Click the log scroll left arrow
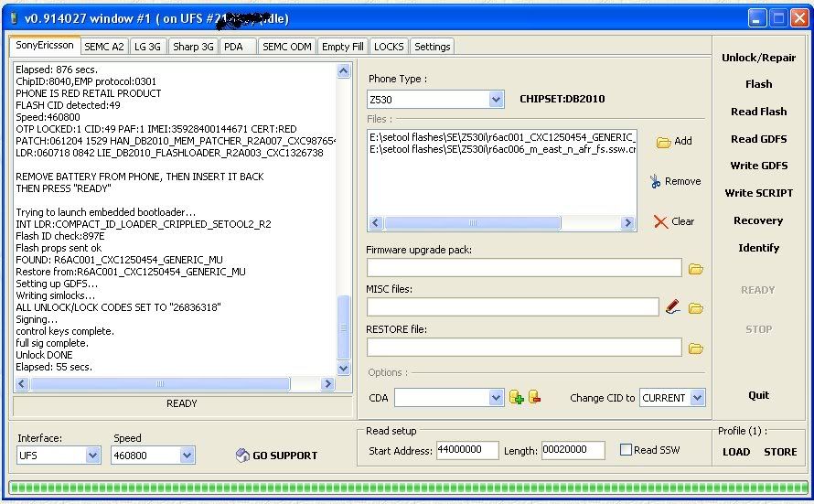Screen dimensions: 814x504 tap(22, 384)
